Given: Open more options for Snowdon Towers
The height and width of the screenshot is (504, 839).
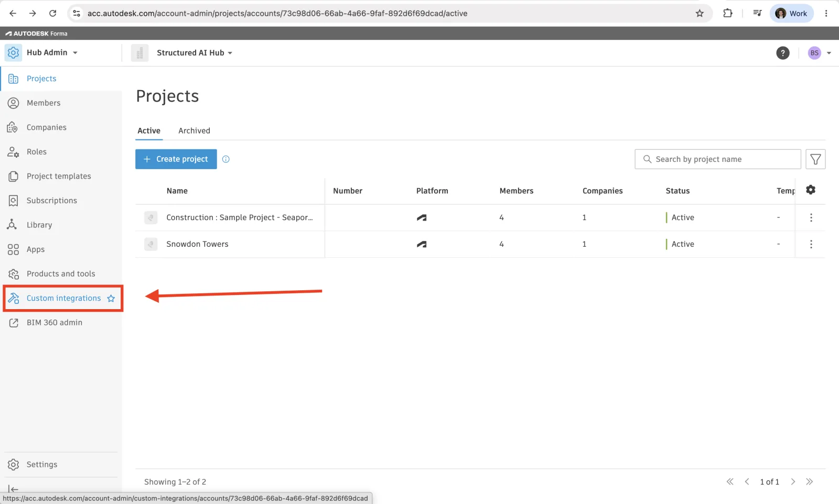Looking at the screenshot, I should (x=811, y=244).
